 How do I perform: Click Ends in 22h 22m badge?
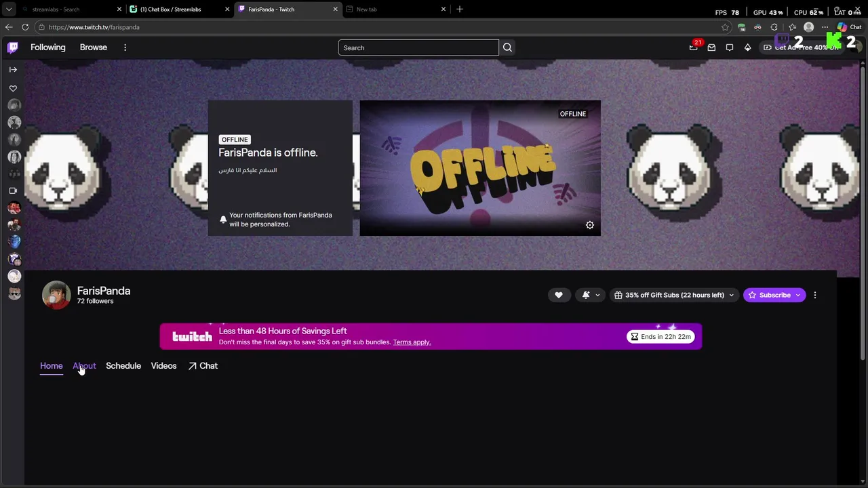tap(661, 337)
